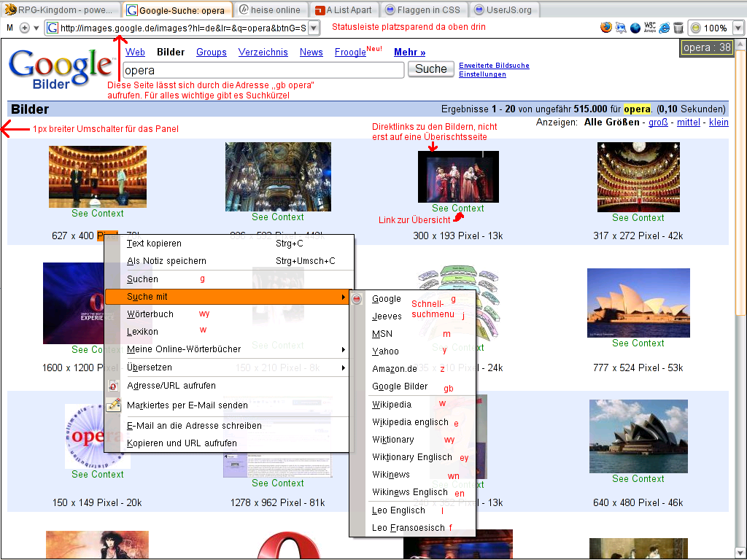Click the opera search text field

coord(263,71)
